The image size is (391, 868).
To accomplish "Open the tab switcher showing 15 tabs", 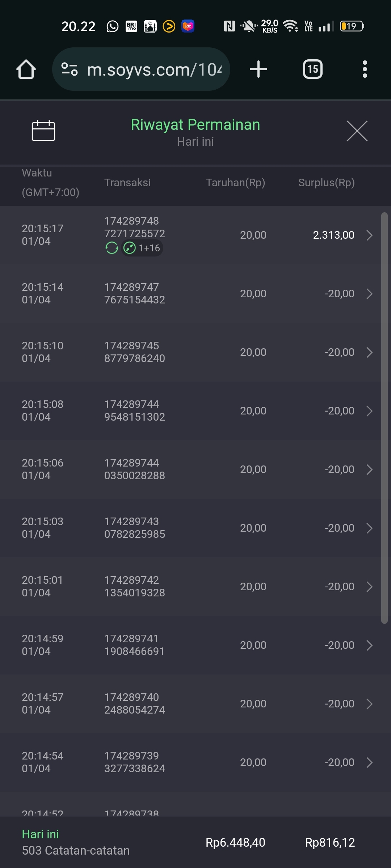I will coord(313,69).
